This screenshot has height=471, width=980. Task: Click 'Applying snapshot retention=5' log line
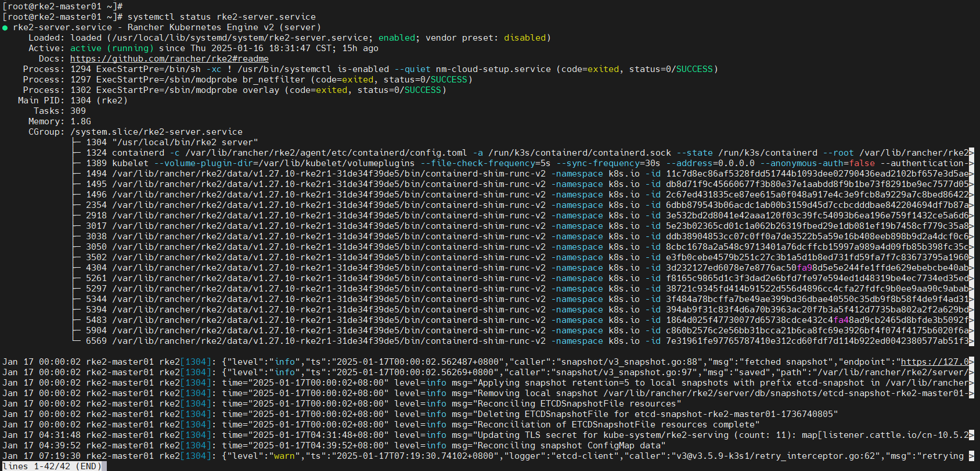tap(488, 383)
